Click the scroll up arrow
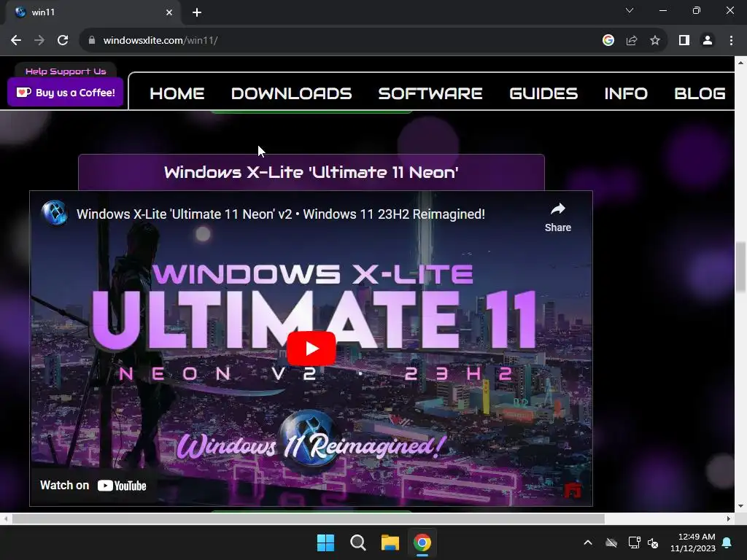 (741, 63)
